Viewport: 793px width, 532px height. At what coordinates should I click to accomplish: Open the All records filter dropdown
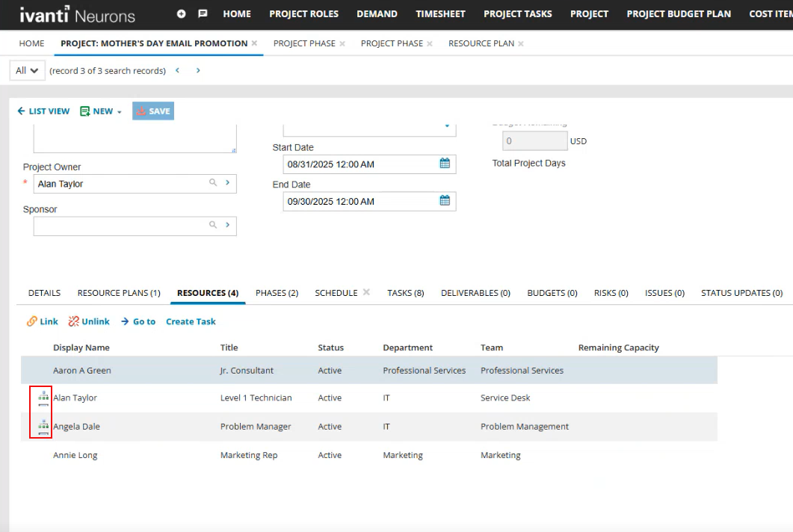26,69
